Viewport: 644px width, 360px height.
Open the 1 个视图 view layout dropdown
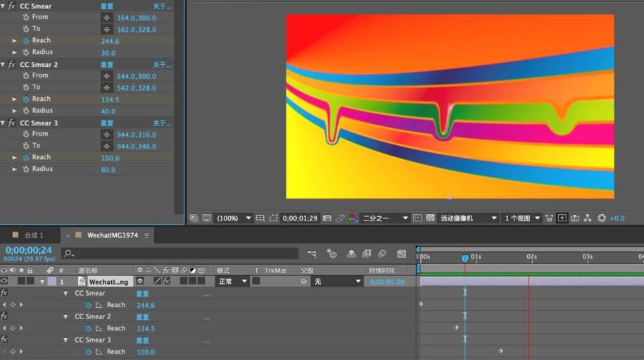tap(522, 218)
